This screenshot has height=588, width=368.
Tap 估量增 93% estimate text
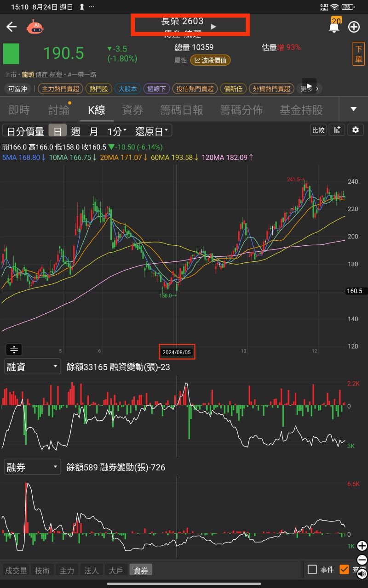[281, 47]
